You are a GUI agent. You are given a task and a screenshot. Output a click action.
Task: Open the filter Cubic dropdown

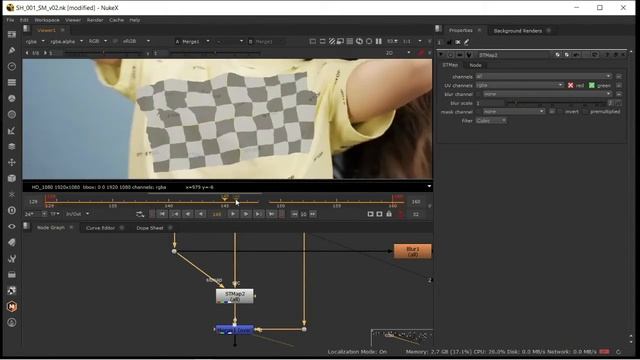click(491, 121)
